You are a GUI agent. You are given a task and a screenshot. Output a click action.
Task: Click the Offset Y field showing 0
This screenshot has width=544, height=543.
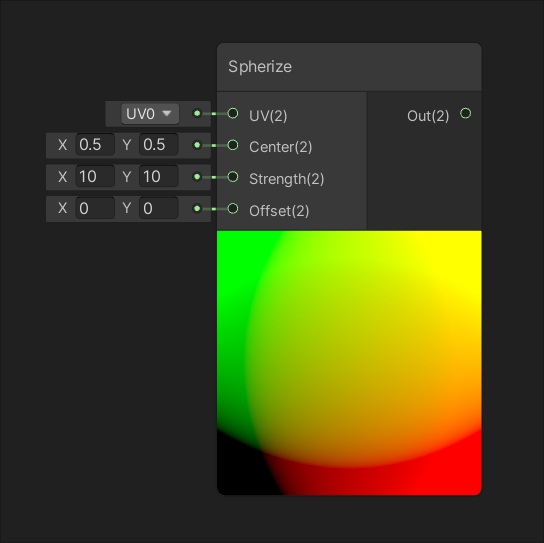pos(159,208)
